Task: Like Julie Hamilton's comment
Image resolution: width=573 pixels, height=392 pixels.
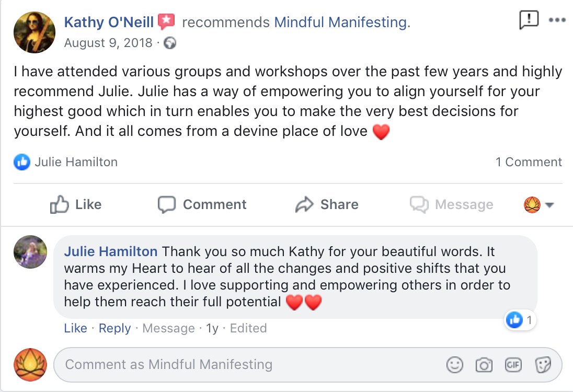Action: pos(75,328)
